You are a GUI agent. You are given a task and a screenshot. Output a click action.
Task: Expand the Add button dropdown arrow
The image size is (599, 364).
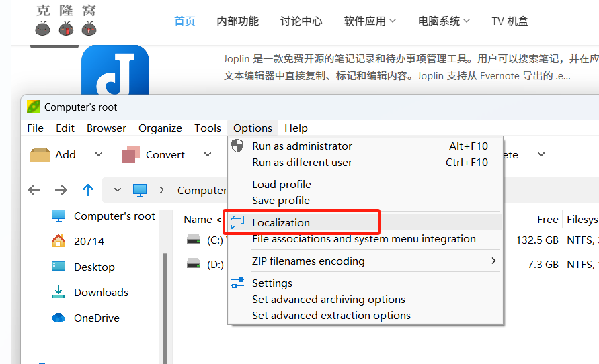tap(99, 154)
